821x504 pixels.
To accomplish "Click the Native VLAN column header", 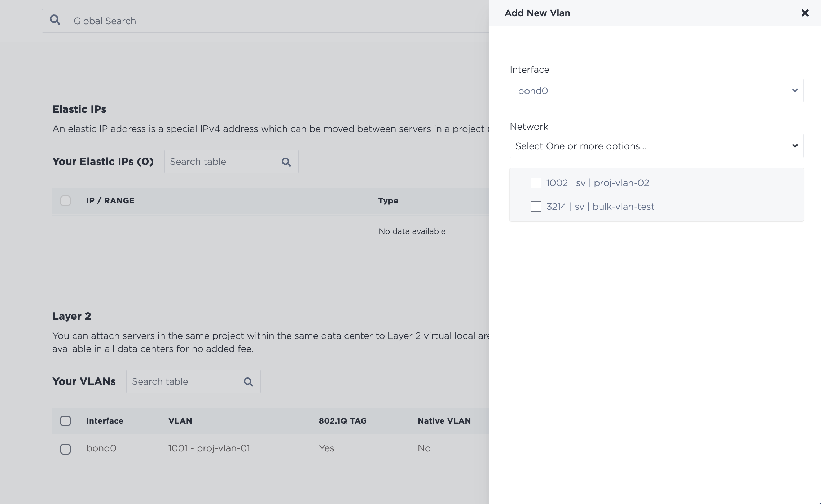I will coord(444,421).
